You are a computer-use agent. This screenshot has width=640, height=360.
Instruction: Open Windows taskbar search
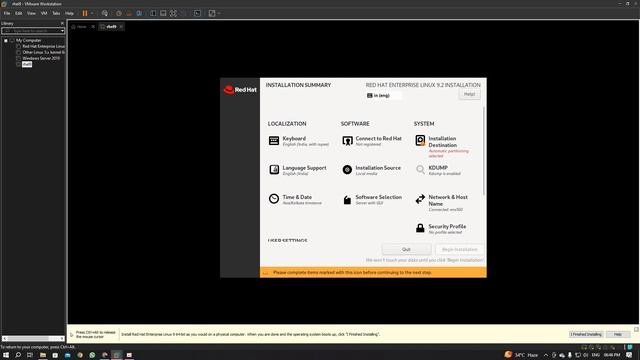18,355
